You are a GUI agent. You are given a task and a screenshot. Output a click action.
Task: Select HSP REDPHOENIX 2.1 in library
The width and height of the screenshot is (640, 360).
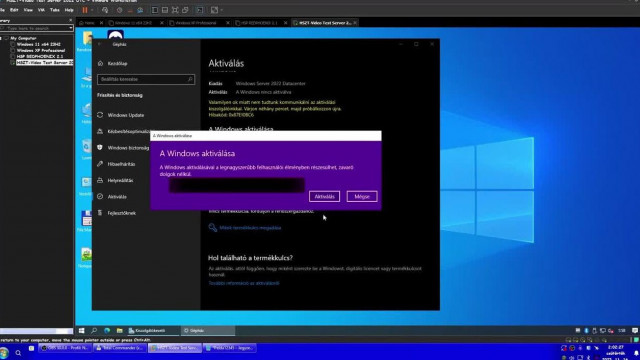click(40, 56)
